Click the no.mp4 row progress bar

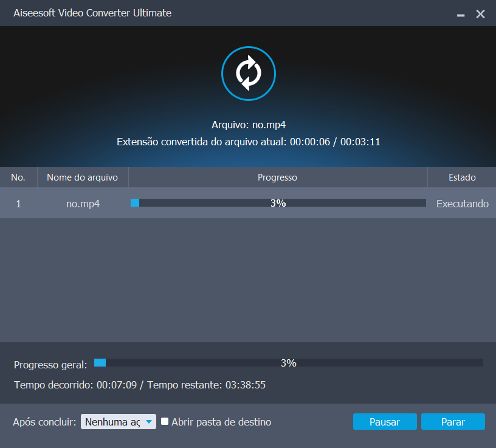pyautogui.click(x=278, y=203)
